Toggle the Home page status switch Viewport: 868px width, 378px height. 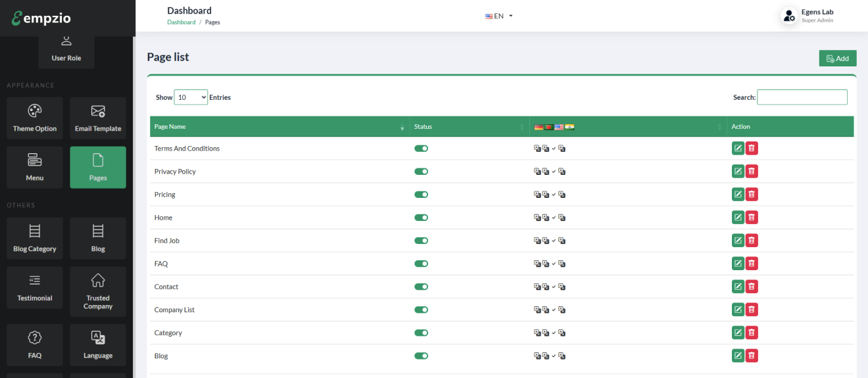point(421,218)
